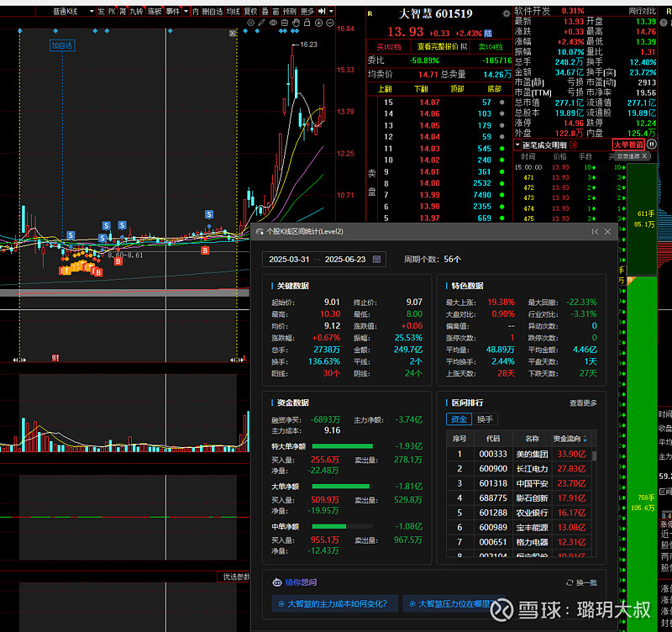Click 上翻 to page up order book
The width and height of the screenshot is (672, 632).
tap(385, 89)
